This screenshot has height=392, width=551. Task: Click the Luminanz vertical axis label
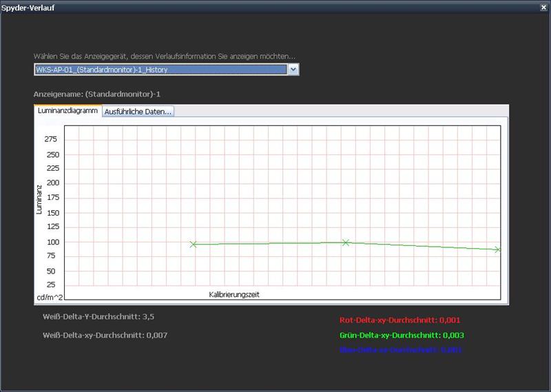click(39, 200)
